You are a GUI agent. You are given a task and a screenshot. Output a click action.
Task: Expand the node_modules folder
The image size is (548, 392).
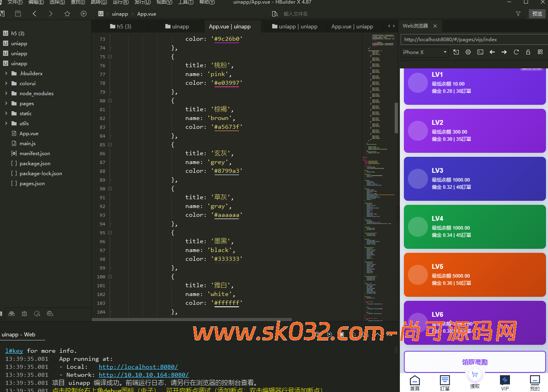[x=6, y=94]
